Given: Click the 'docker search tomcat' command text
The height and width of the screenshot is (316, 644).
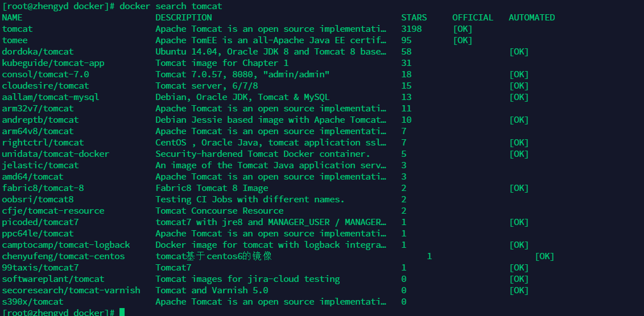Looking at the screenshot, I should [x=171, y=6].
